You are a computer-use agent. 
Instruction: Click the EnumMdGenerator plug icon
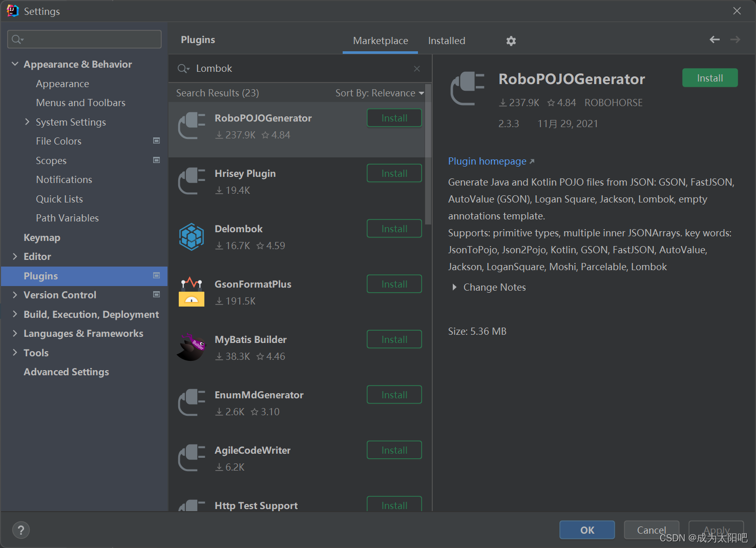tap(192, 403)
